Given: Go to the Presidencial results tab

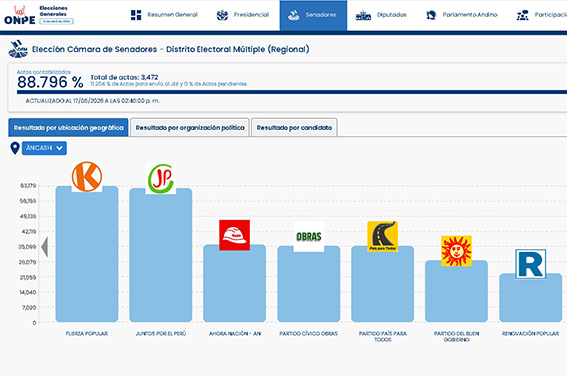Looking at the screenshot, I should 243,15.
